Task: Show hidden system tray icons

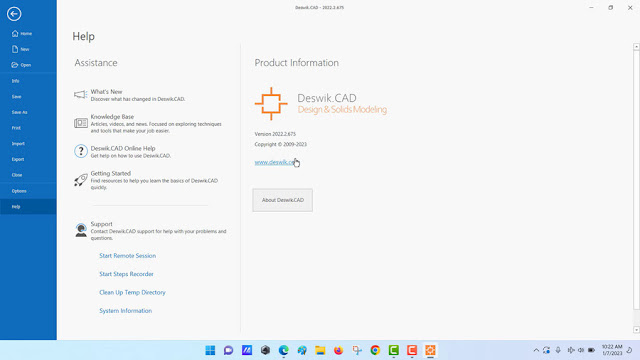Action: 536,350
